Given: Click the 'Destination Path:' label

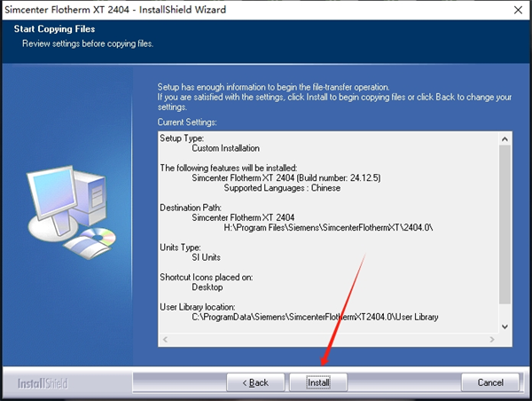Looking at the screenshot, I should click(x=191, y=208).
